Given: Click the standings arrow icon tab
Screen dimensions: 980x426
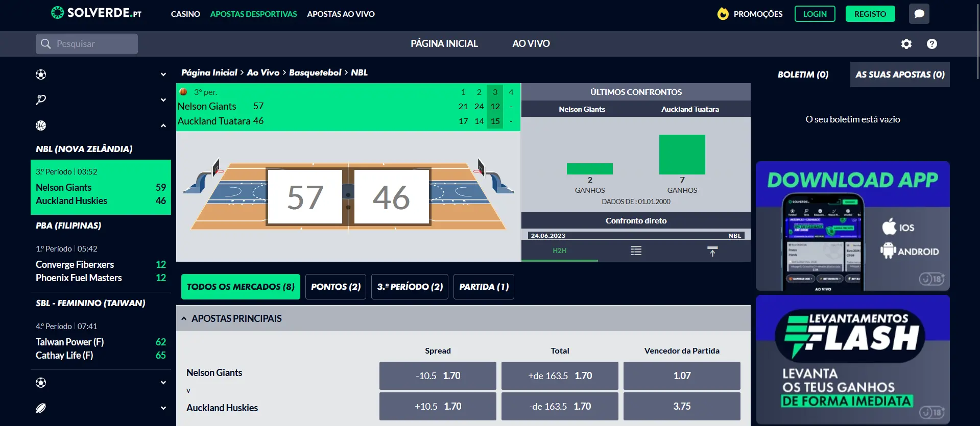Looking at the screenshot, I should coord(712,250).
